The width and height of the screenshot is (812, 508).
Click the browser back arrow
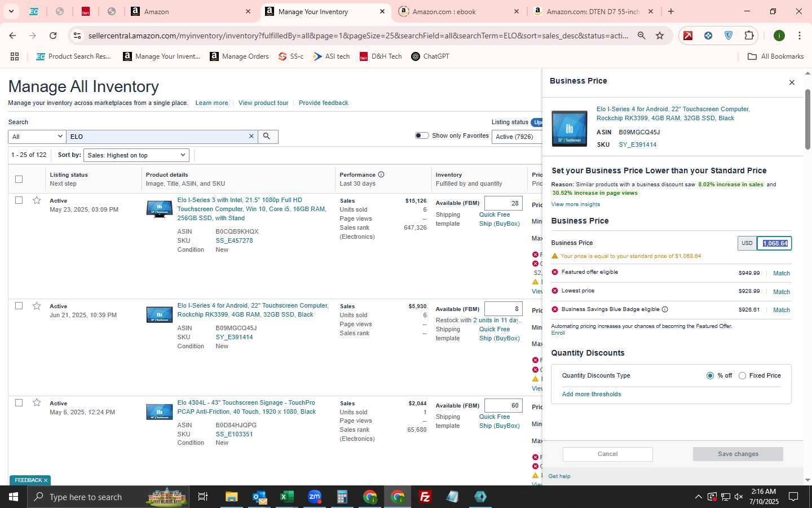[x=12, y=36]
